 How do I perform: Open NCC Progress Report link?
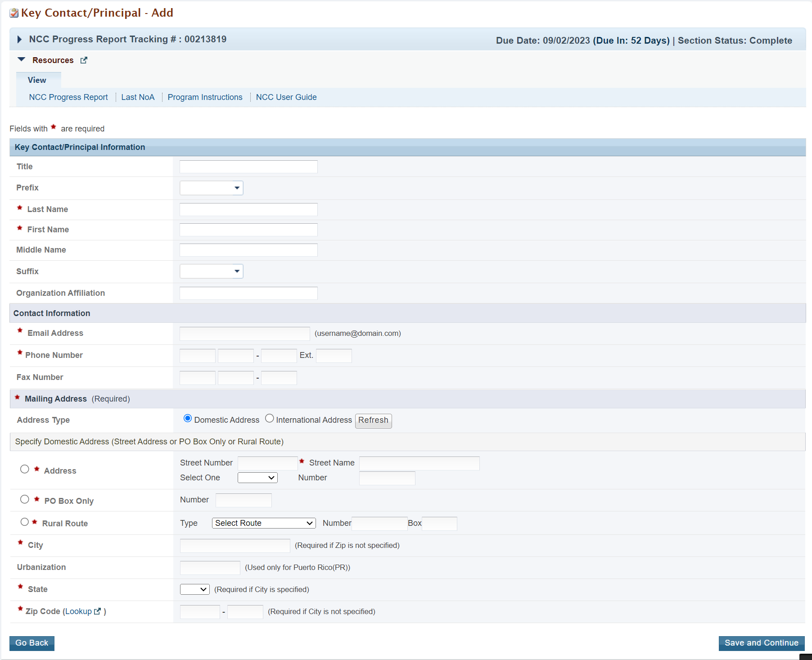(x=68, y=97)
